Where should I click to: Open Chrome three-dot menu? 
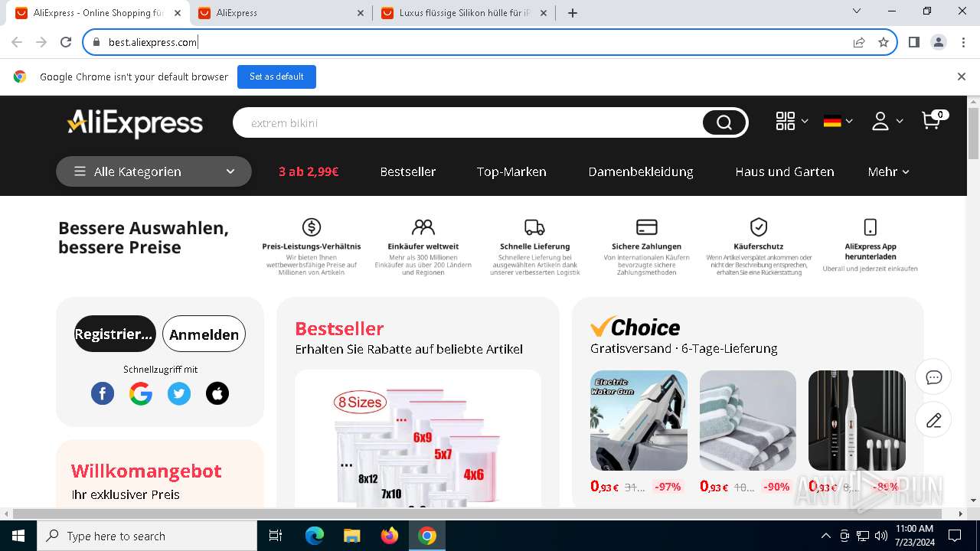[x=963, y=42]
